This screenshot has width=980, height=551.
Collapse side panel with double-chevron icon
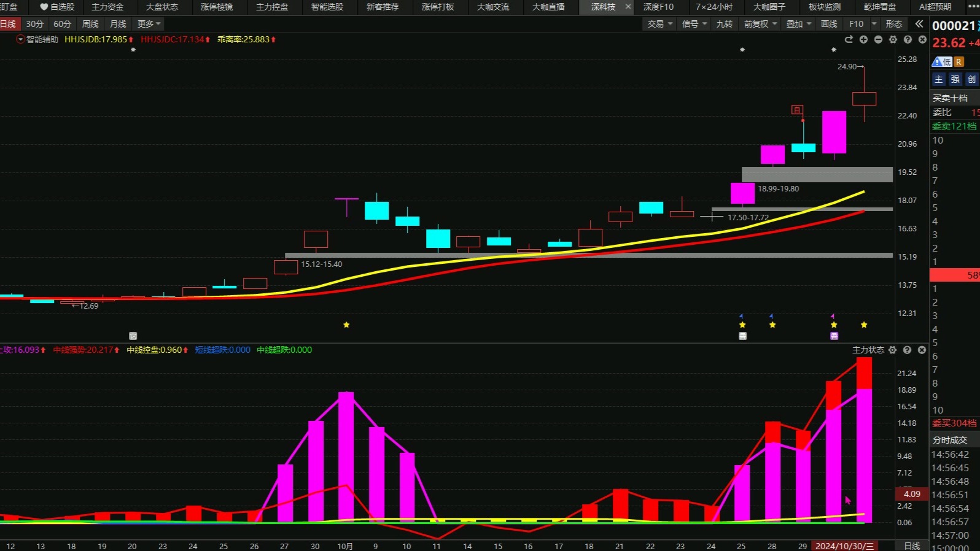pyautogui.click(x=919, y=24)
